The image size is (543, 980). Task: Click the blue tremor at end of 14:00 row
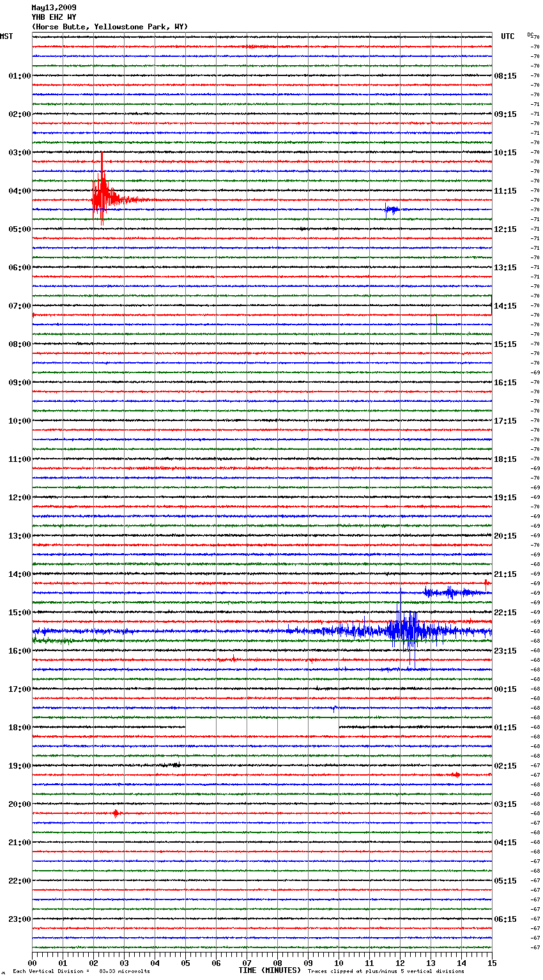[x=457, y=593]
